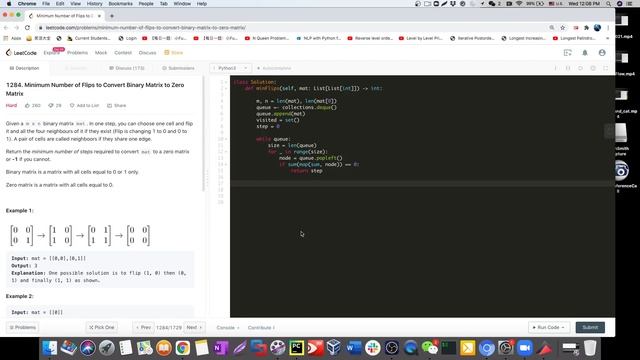Click the browser reload icon
Image resolution: width=640 pixels, height=360 pixels.
coord(27,28)
